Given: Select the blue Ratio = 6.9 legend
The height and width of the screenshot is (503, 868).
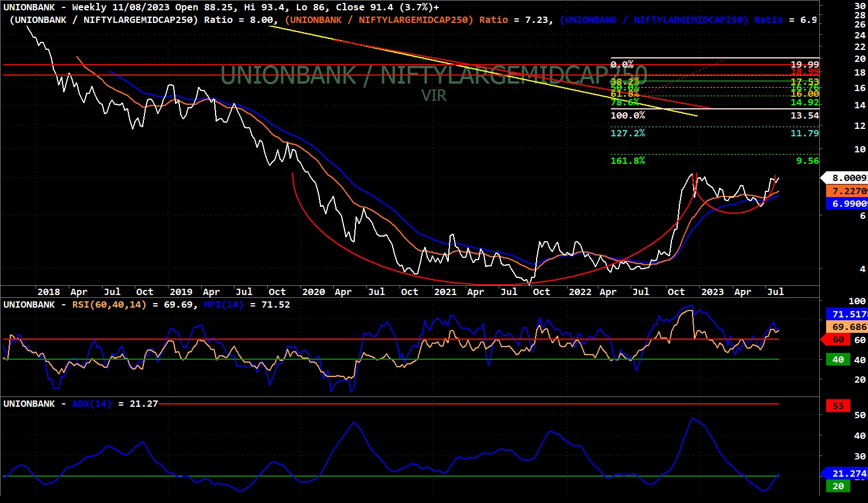Looking at the screenshot, I should pos(689,20).
